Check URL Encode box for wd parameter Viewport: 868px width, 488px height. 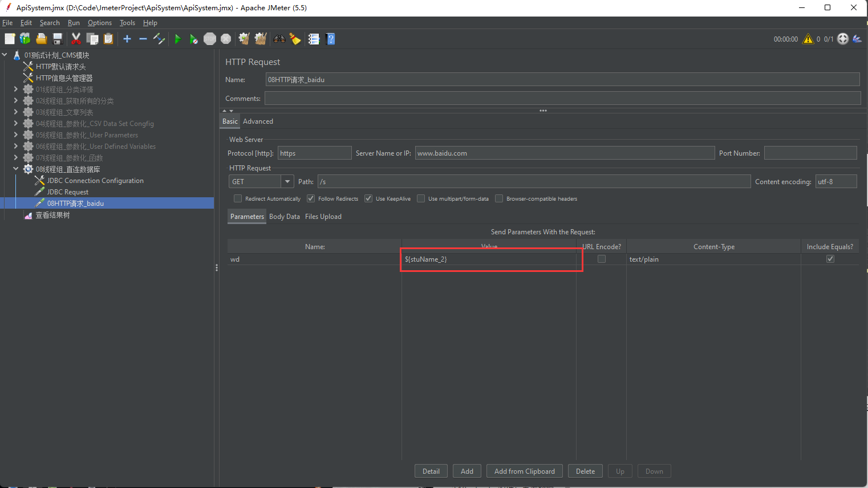pyautogui.click(x=602, y=259)
